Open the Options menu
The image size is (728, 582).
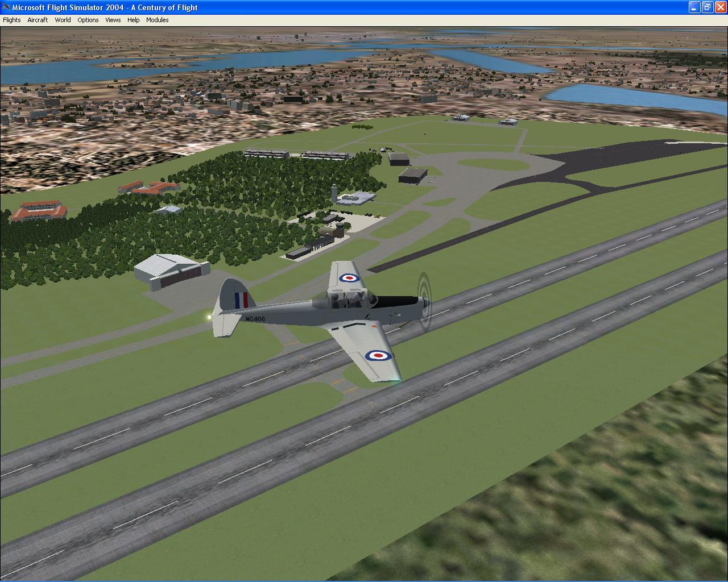88,20
